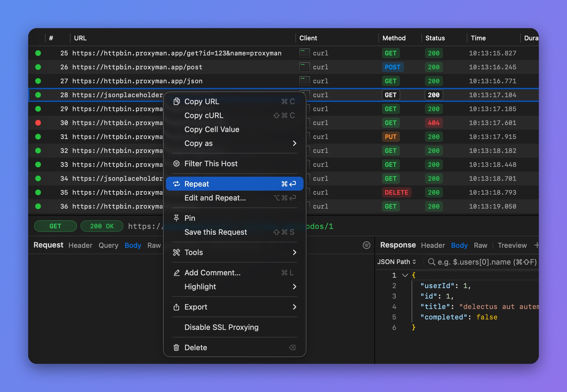567x392 pixels.
Task: Click the curl terminal icon in row 25
Action: coord(304,53)
